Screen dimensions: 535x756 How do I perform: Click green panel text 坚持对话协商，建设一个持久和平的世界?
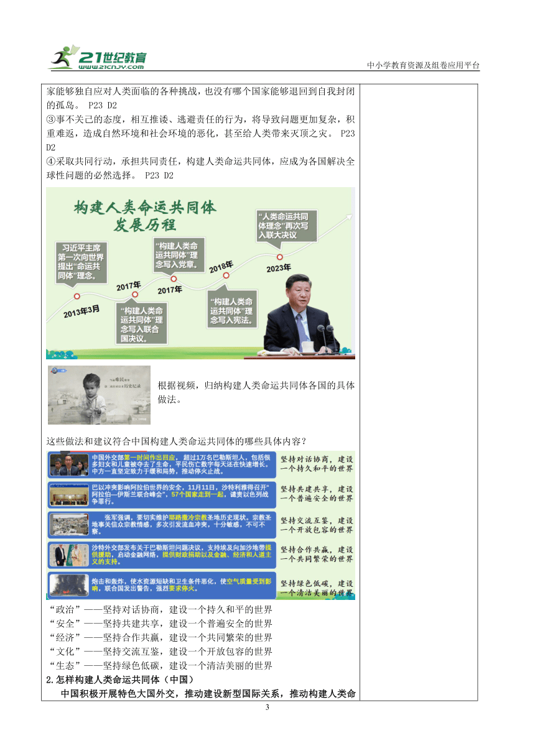tap(317, 464)
